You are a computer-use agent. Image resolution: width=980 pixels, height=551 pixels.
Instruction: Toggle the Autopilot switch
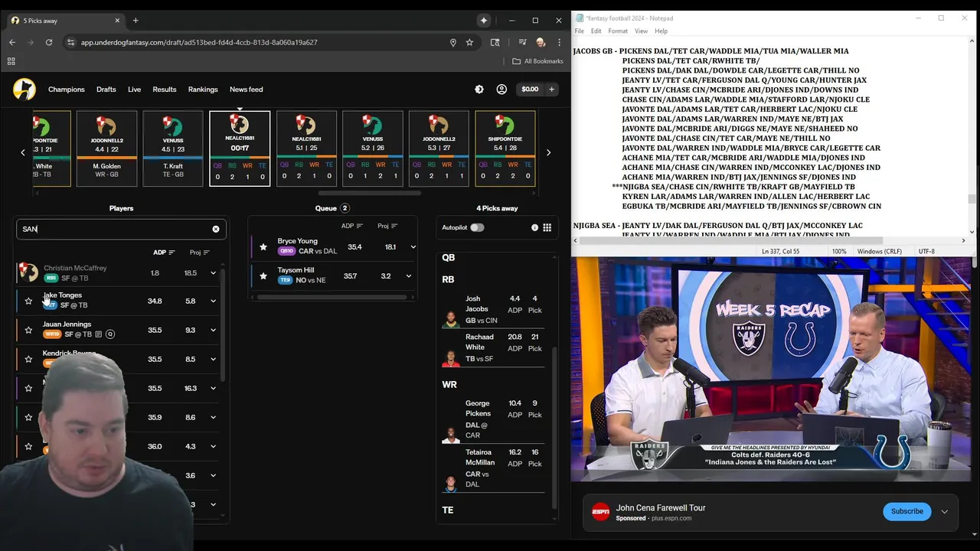click(477, 227)
